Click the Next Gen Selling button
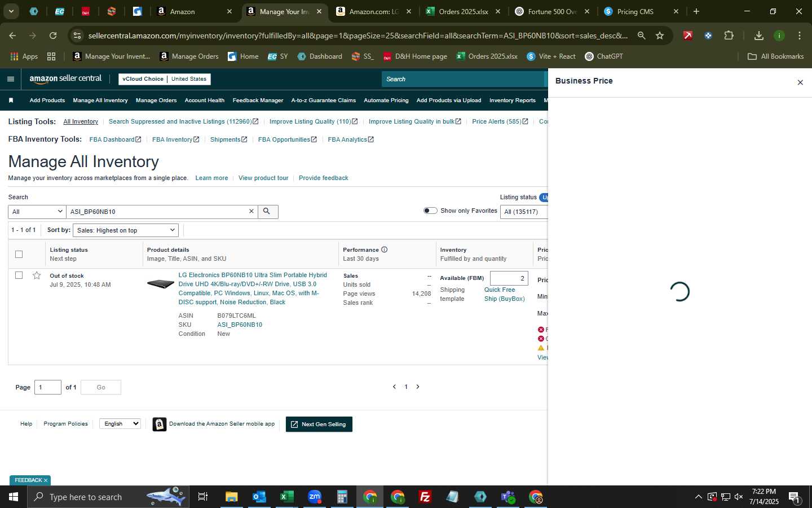This screenshot has height=508, width=812. 319,424
